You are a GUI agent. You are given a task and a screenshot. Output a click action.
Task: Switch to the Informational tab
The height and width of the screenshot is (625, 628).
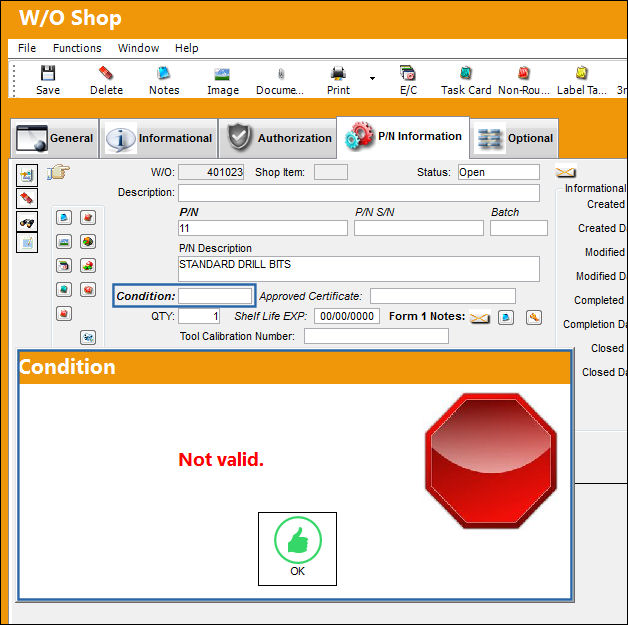click(159, 139)
